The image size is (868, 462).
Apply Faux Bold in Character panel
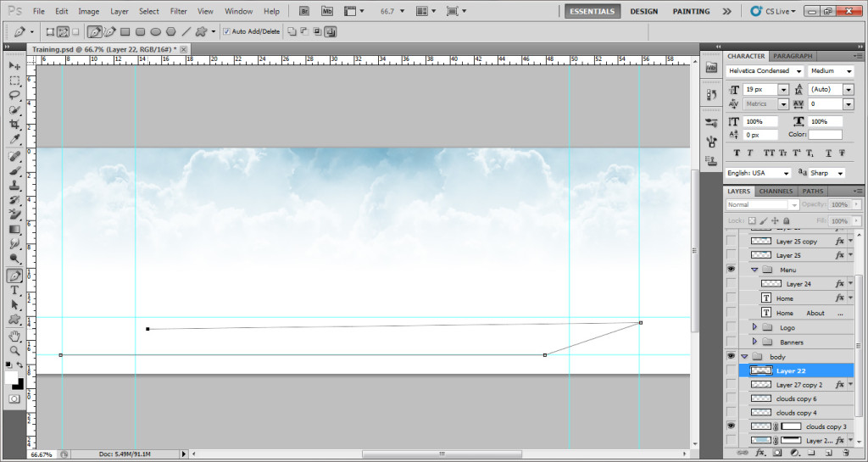tap(737, 153)
